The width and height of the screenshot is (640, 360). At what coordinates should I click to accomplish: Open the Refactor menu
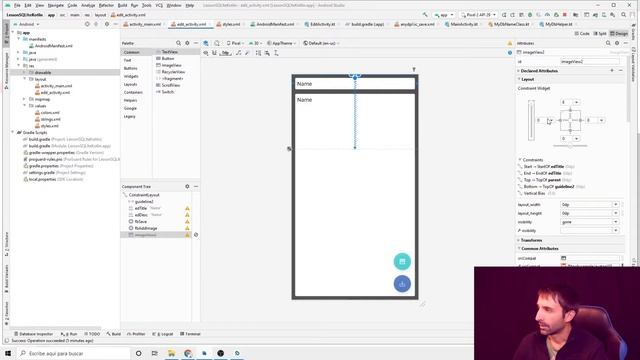point(106,5)
